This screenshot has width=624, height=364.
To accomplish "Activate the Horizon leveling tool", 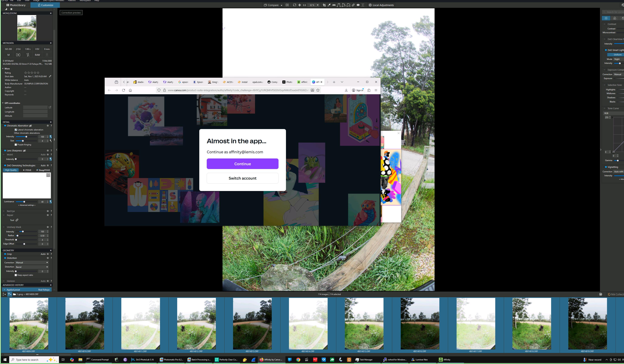I will [x=334, y=5].
